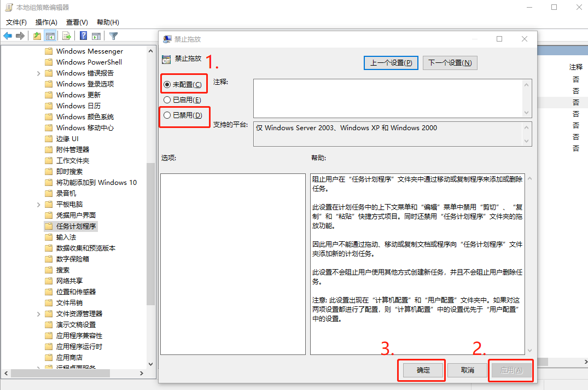Click the export list toolbar icon
588x390 pixels.
tap(67, 36)
